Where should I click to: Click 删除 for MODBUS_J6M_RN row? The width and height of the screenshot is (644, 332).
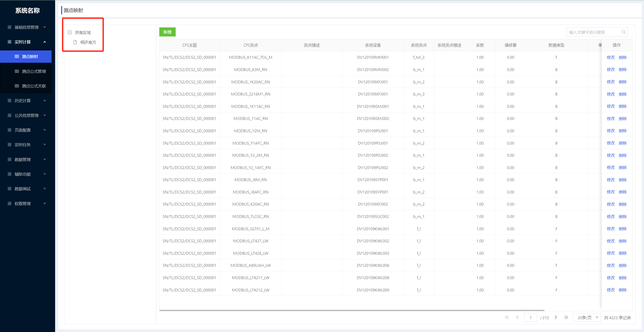coord(623,180)
